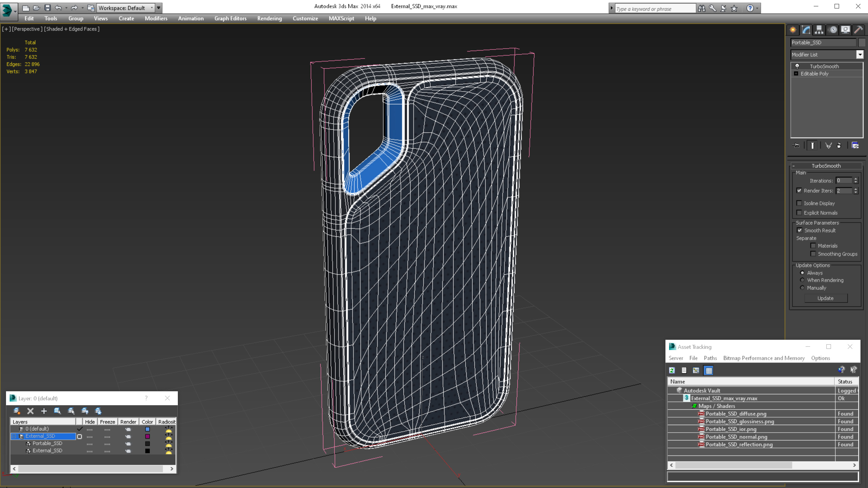Click the Freeze column header
This screenshot has height=488, width=868.
click(108, 422)
